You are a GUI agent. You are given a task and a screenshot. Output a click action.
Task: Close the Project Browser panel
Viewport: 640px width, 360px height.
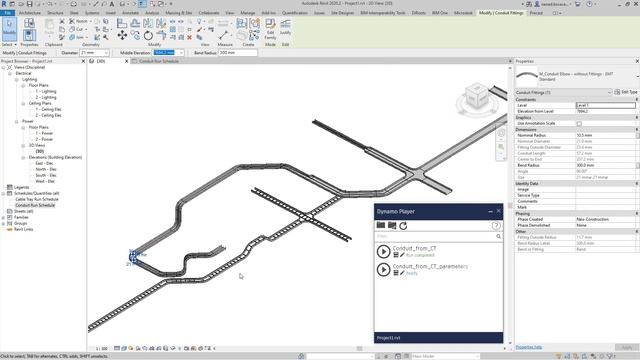83,61
